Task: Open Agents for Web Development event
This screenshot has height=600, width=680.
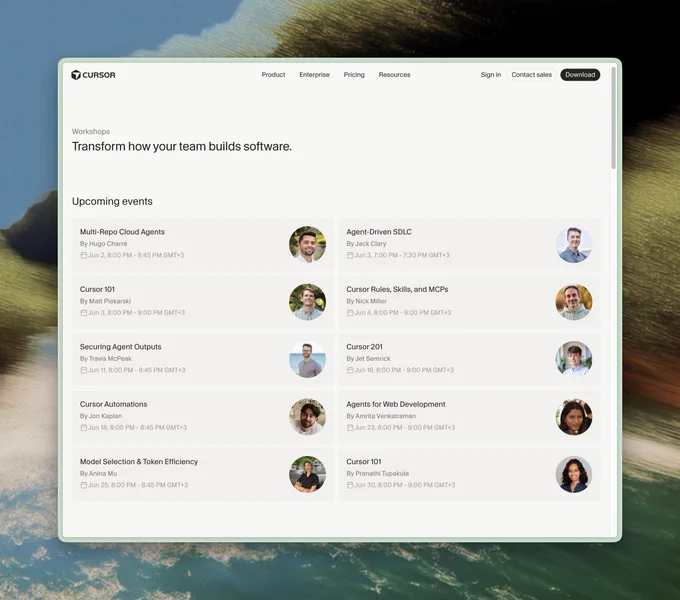Action: pos(470,417)
